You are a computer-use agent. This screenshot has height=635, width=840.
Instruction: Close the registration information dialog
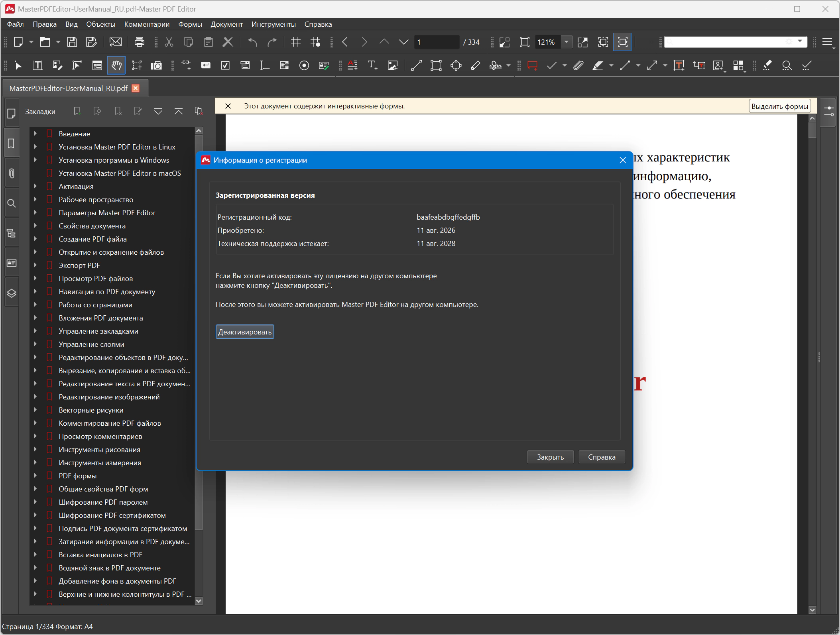(x=623, y=160)
